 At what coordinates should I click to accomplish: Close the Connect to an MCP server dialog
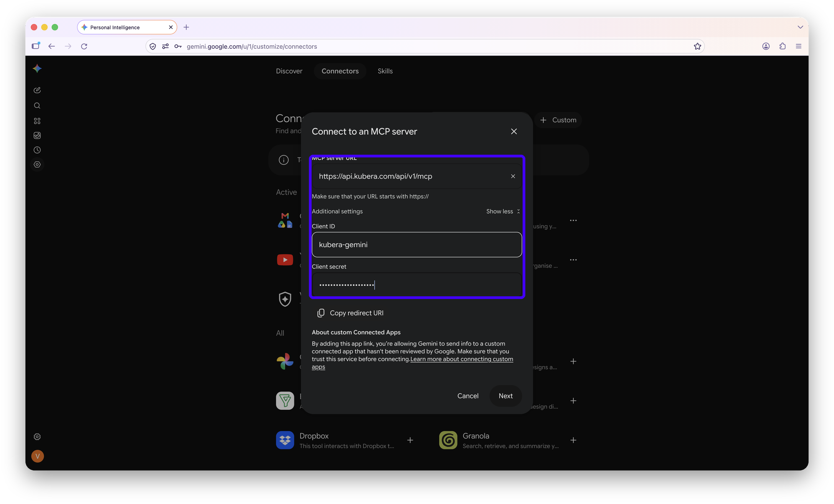click(x=514, y=131)
